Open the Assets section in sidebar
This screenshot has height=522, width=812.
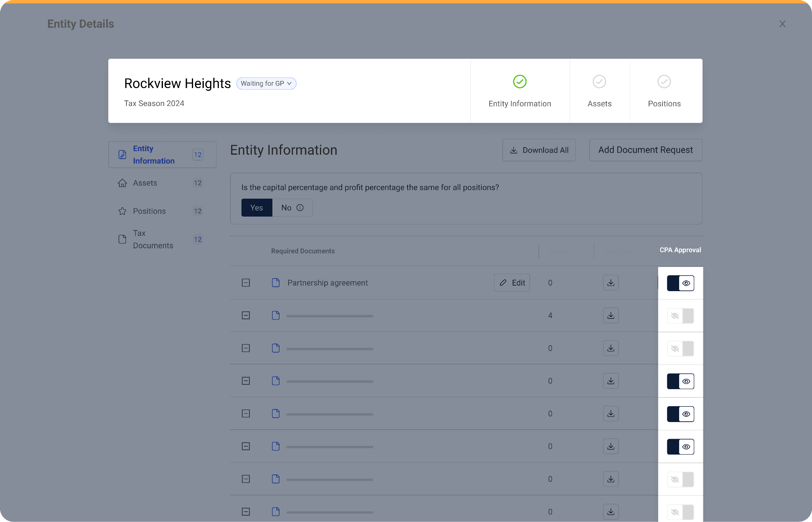click(145, 183)
